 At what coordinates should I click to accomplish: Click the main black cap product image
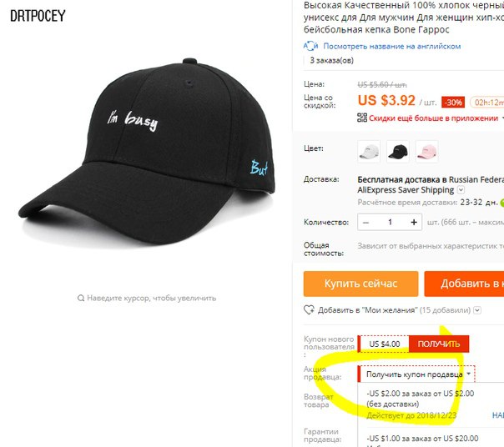pos(147,151)
